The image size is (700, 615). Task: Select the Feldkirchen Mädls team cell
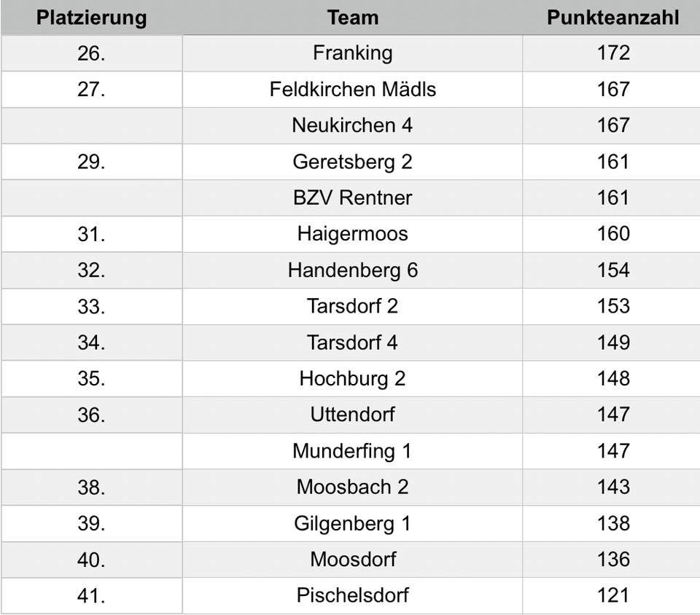pos(353,90)
